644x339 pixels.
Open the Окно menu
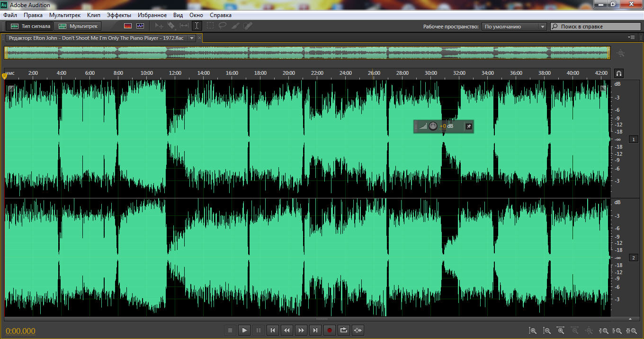tap(196, 15)
